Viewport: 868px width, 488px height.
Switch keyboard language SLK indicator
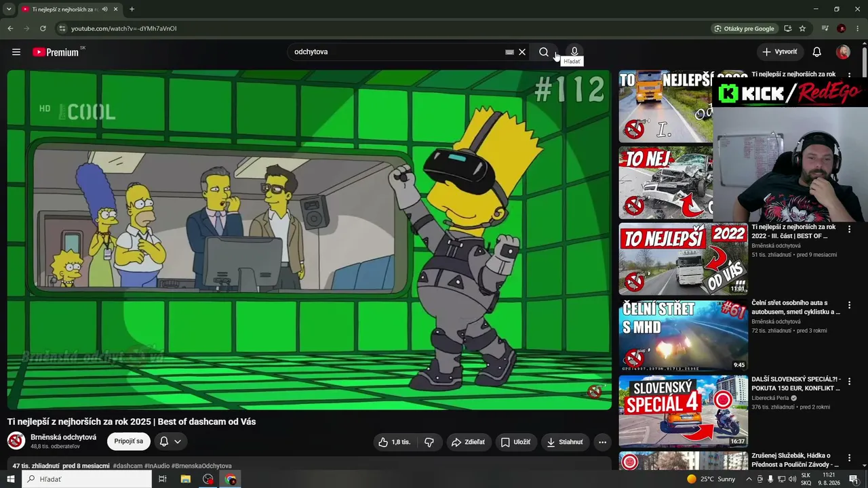tap(806, 479)
